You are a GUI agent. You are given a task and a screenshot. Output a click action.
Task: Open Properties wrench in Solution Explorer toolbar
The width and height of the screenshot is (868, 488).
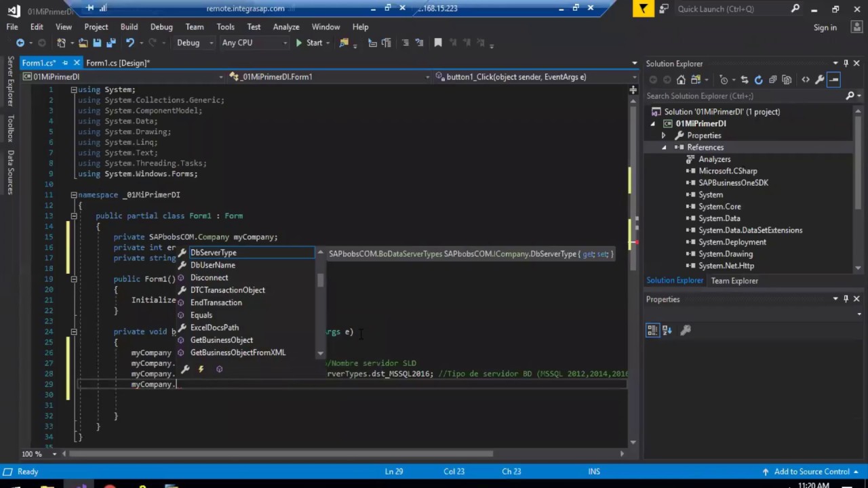coord(820,80)
